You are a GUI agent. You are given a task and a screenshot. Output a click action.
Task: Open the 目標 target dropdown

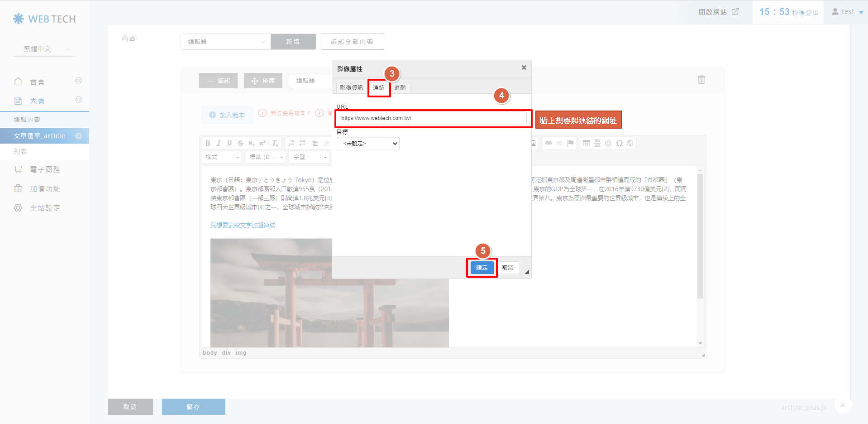(x=368, y=144)
